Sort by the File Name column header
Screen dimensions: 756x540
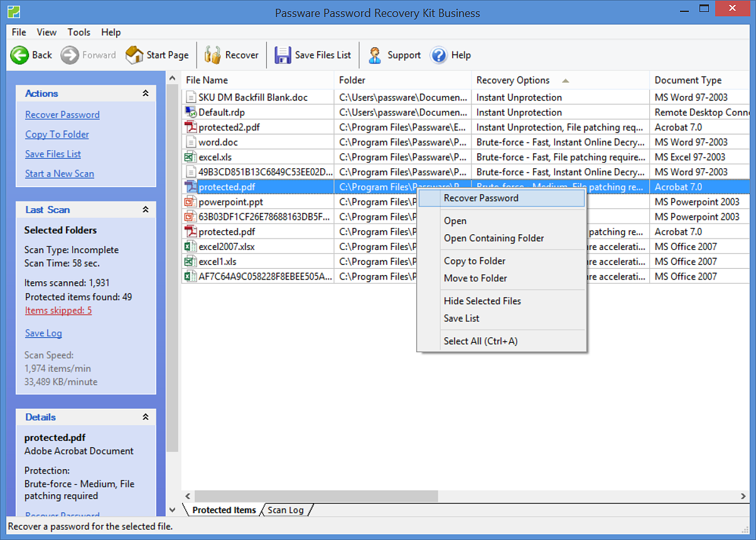(257, 80)
